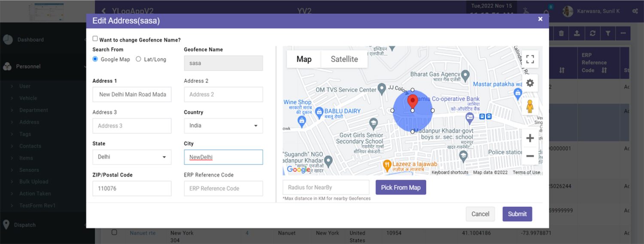Click the right resize handle of the geofence circle
Screen dimensions: 644x244
click(x=433, y=111)
